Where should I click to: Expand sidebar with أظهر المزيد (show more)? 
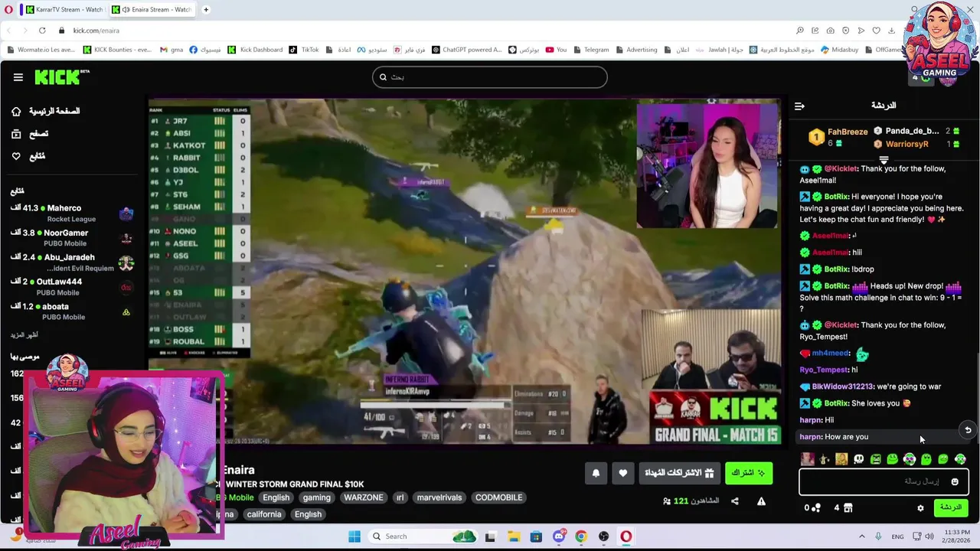pos(24,335)
